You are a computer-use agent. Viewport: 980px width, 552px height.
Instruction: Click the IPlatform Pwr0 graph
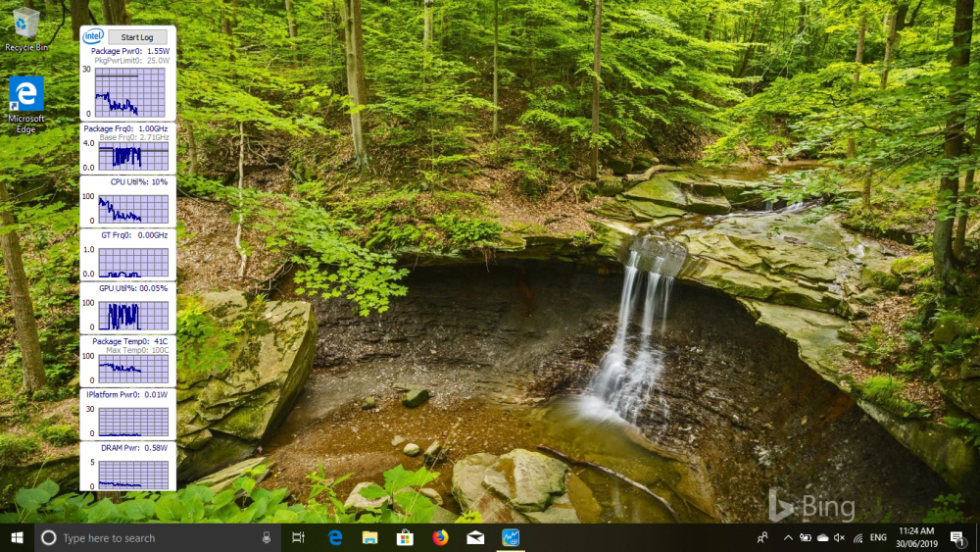[x=133, y=422]
